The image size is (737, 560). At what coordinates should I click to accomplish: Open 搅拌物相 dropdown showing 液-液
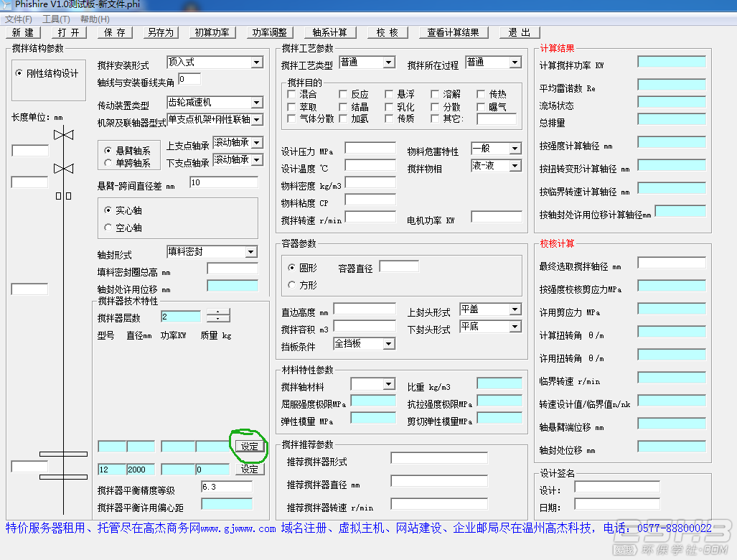496,166
